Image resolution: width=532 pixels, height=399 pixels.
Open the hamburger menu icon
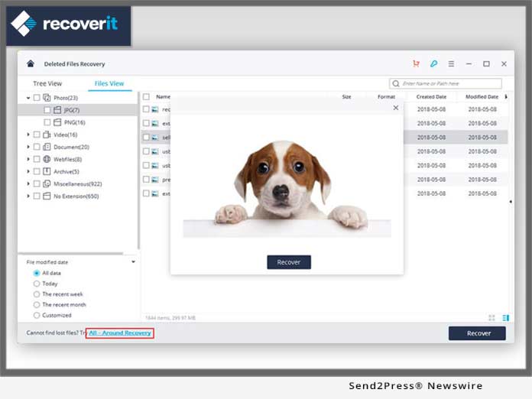pyautogui.click(x=451, y=64)
